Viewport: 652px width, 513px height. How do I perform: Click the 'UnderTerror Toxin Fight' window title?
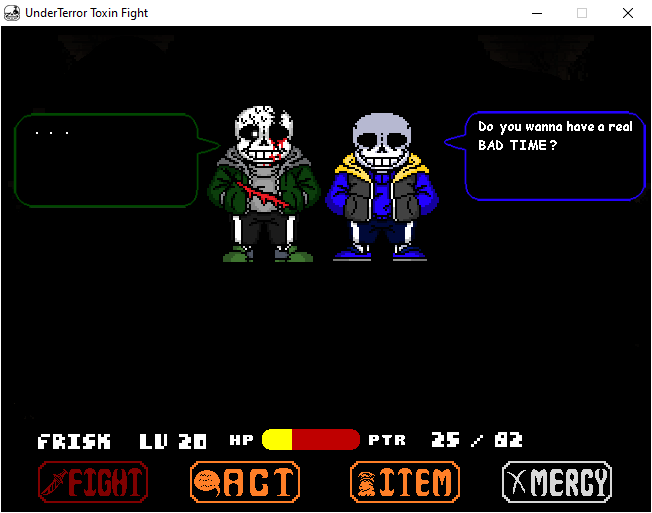point(86,13)
